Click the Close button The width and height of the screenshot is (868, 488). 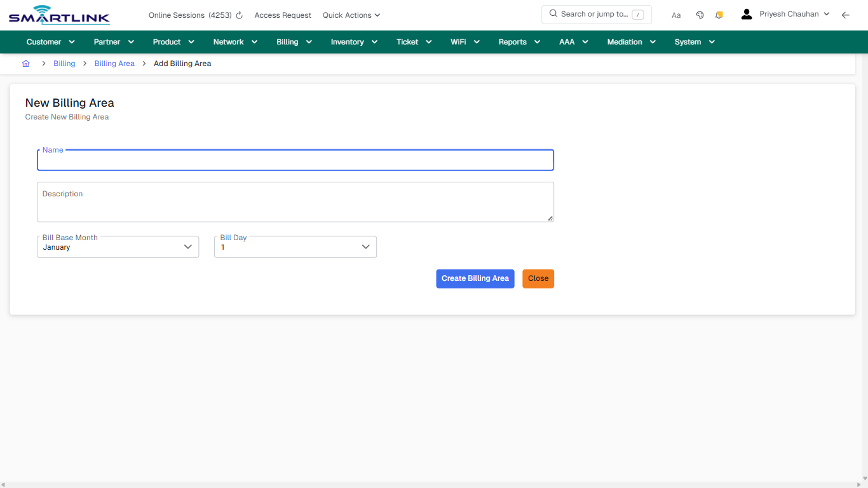tap(538, 278)
